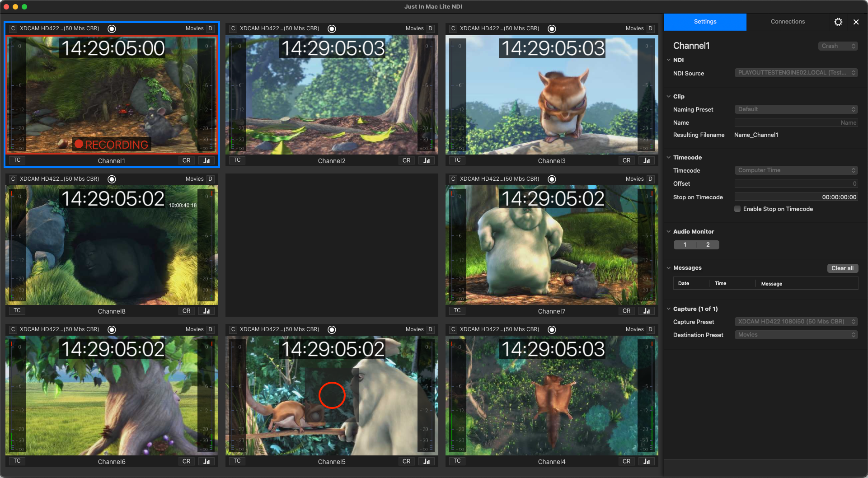
Task: Open the Naming Preset dropdown
Action: pos(796,109)
